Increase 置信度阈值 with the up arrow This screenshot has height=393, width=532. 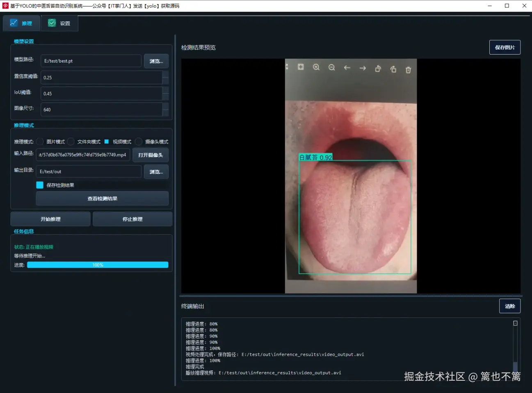pos(165,74)
